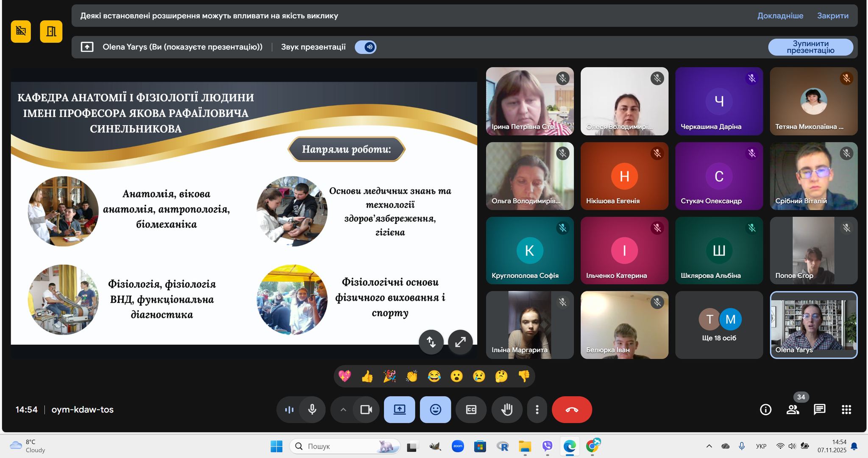Expand the presentation to full screen

pos(460,342)
